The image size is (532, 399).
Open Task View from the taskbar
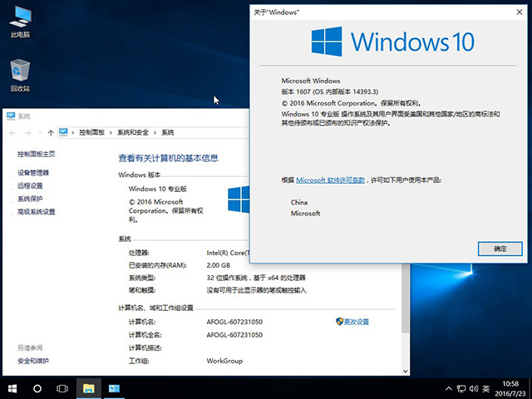coord(62,388)
